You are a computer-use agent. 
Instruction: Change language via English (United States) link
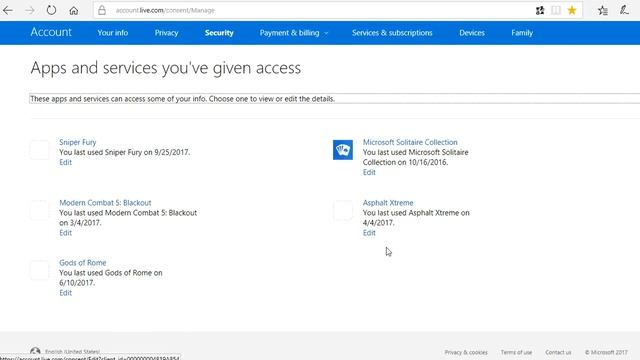point(73,351)
